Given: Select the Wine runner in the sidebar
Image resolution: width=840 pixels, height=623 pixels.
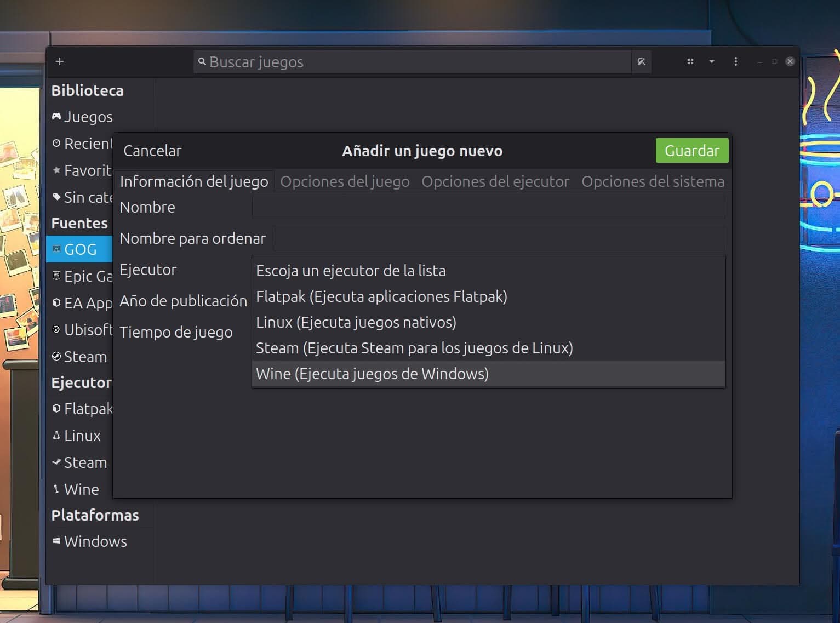Looking at the screenshot, I should click(81, 489).
